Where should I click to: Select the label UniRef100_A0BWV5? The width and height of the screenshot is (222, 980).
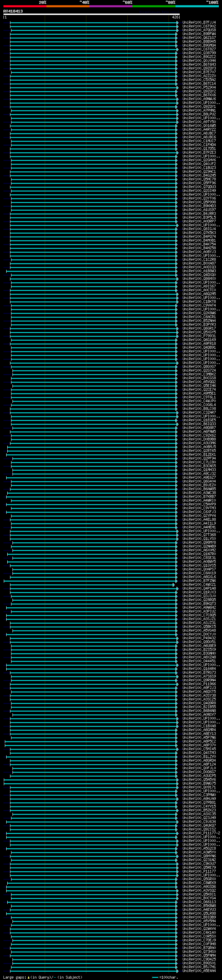point(199,562)
